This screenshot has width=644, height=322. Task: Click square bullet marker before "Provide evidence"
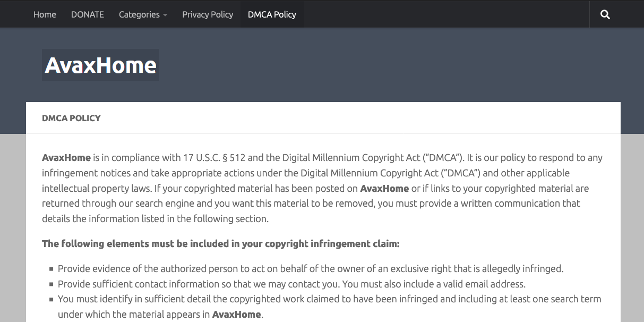[x=51, y=269]
